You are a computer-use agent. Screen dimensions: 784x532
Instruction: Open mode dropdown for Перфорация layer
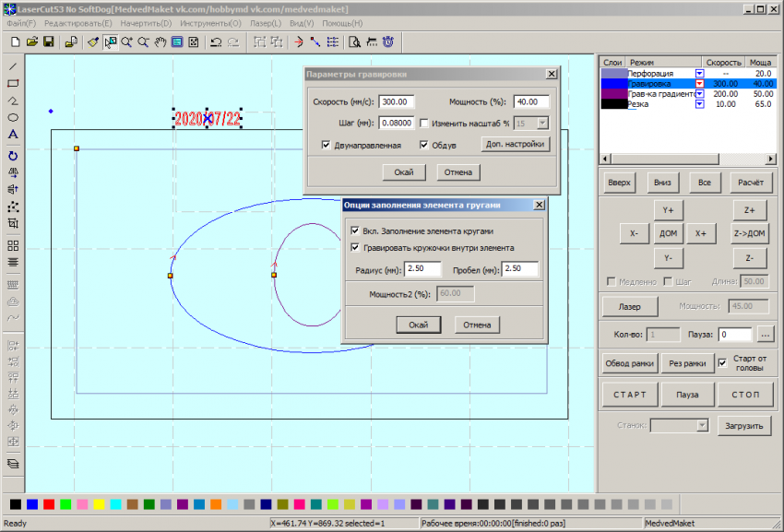[699, 73]
